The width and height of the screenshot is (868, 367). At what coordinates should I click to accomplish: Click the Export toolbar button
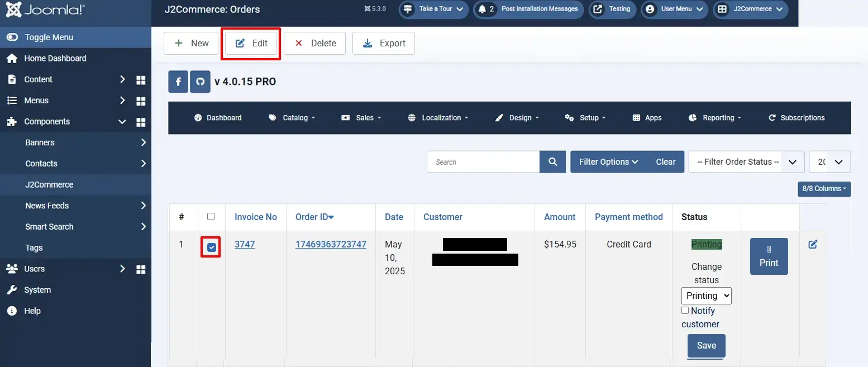point(384,43)
